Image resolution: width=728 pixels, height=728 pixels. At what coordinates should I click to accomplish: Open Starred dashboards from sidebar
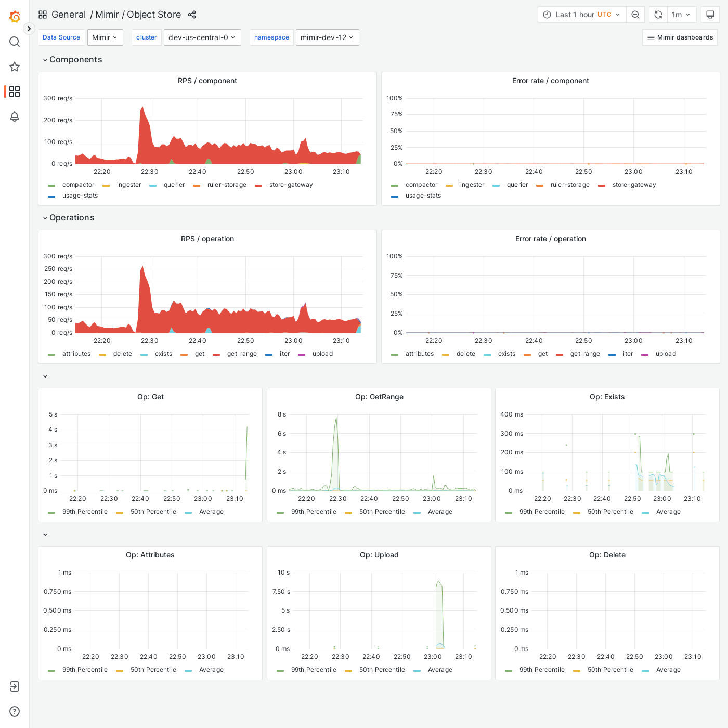15,67
